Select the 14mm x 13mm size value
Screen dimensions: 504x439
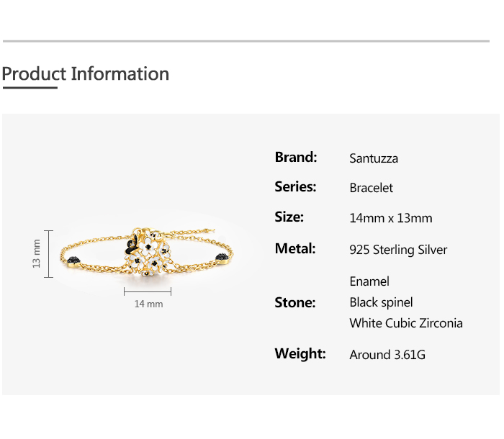coord(390,219)
